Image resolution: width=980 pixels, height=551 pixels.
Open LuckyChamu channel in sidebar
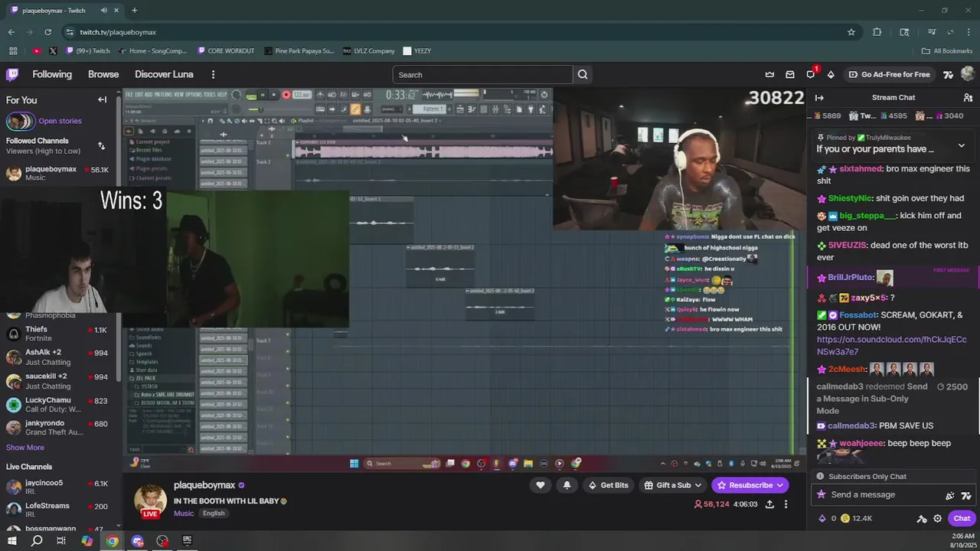coord(57,405)
